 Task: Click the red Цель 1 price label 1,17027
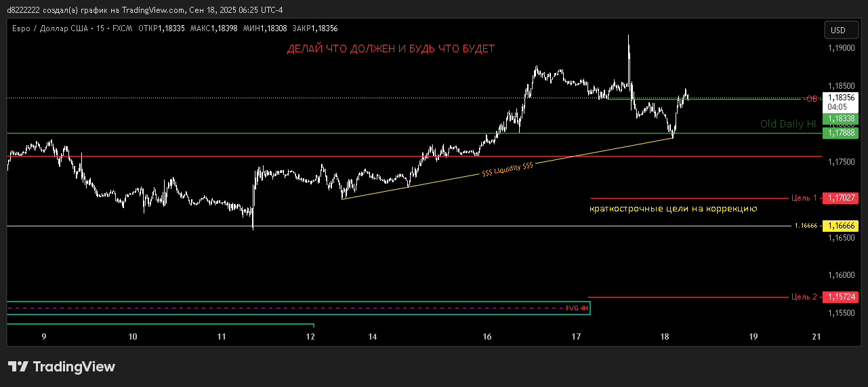[840, 198]
